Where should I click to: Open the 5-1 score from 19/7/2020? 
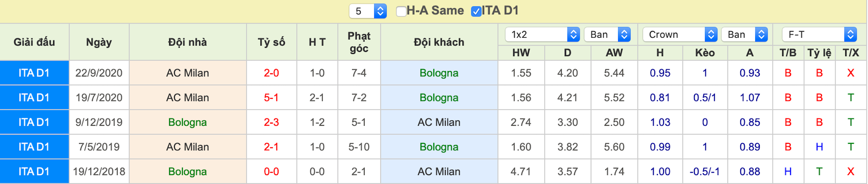coord(271,97)
